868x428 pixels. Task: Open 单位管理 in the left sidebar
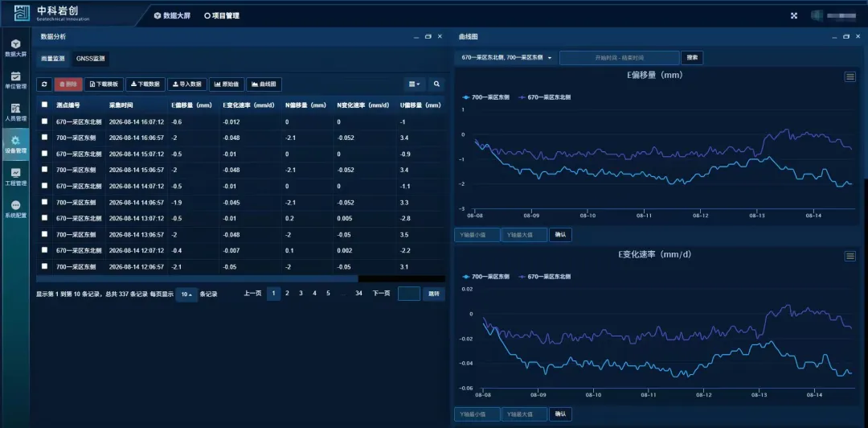[15, 80]
